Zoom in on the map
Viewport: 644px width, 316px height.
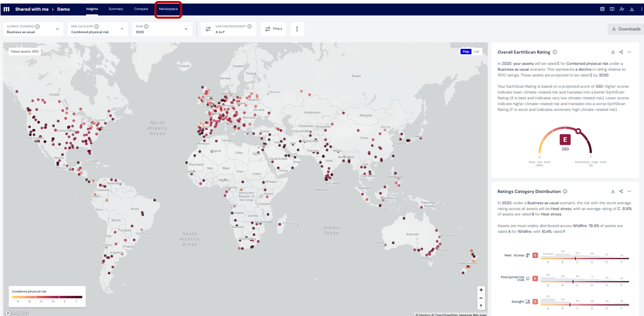click(481, 290)
